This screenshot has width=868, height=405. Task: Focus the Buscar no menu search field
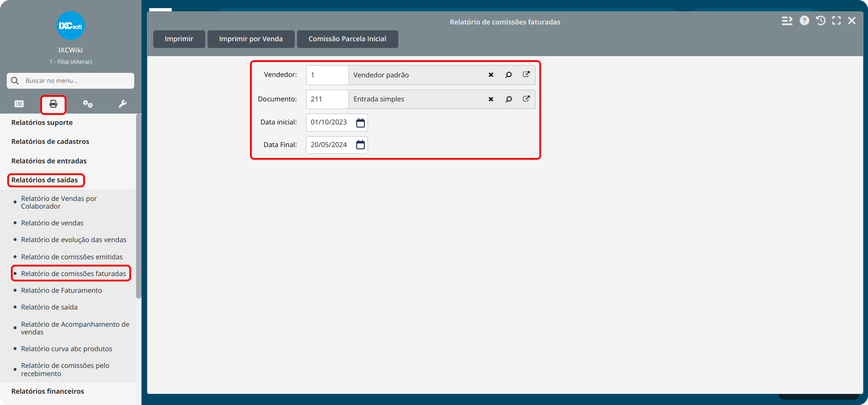71,81
